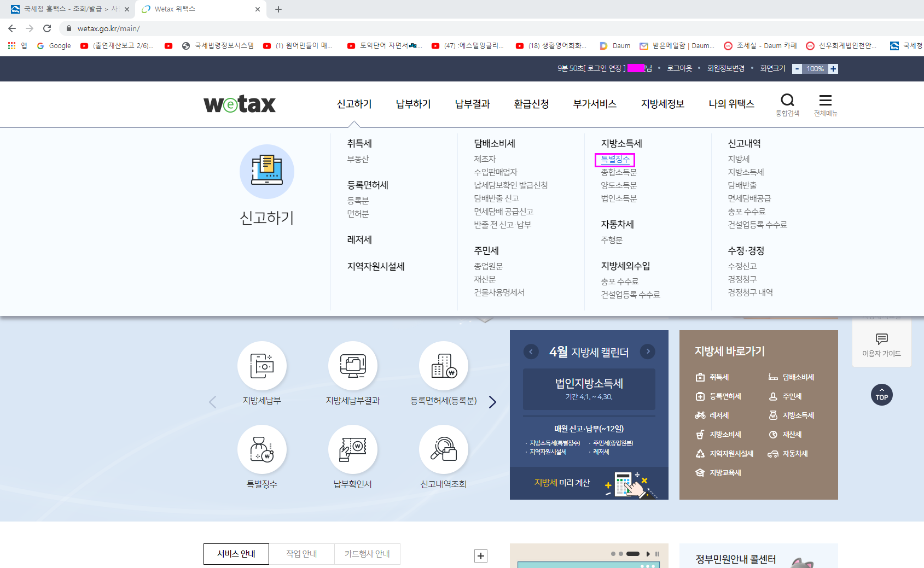Open 수정신고 under 수정·경정

tap(742, 266)
